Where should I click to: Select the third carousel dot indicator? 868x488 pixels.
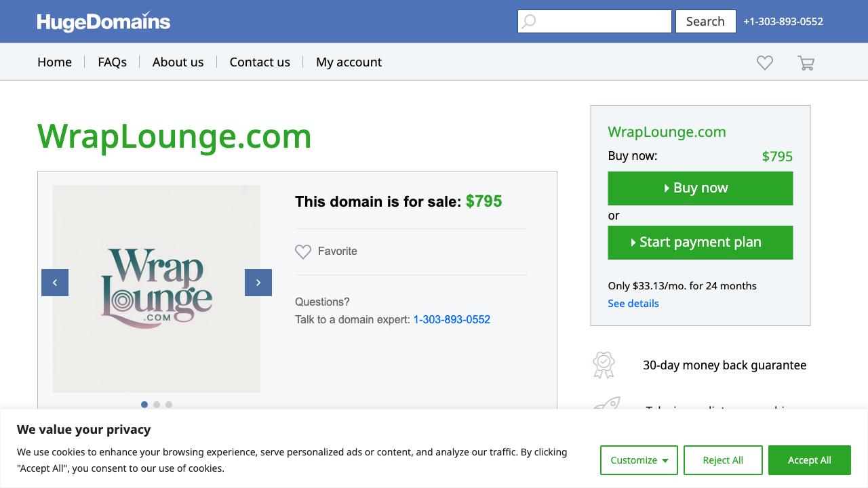169,405
